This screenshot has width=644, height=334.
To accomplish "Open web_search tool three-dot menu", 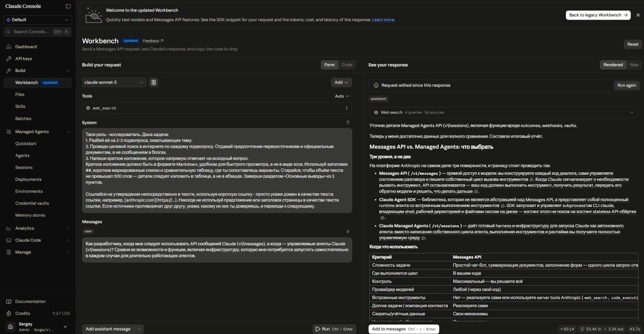I will 347,108.
